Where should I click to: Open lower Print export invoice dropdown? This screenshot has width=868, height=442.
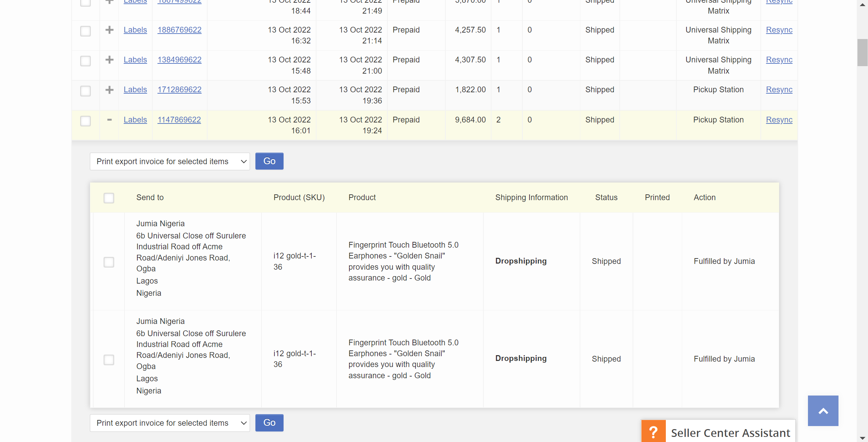tap(170, 423)
